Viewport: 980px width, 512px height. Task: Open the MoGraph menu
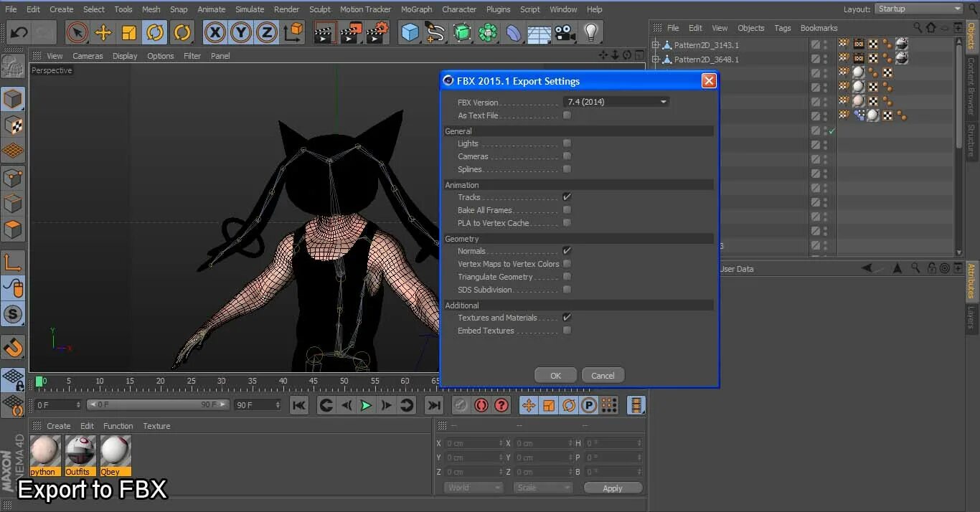[416, 9]
